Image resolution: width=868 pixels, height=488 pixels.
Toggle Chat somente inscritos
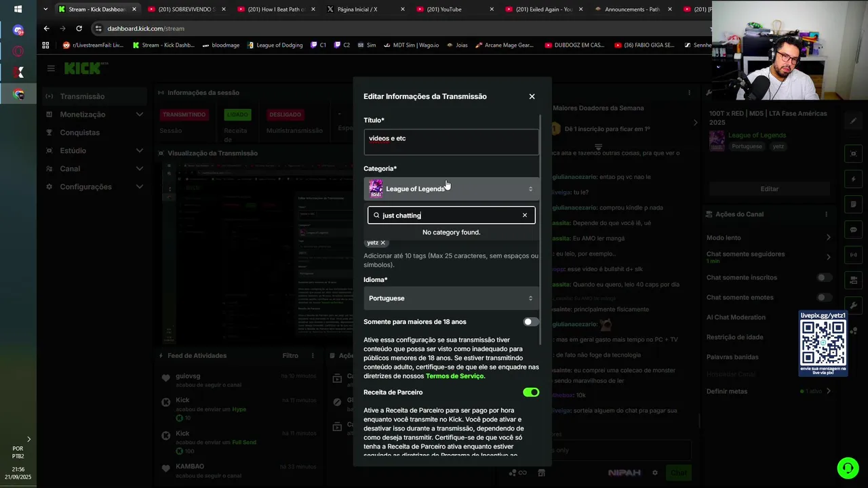(x=824, y=278)
